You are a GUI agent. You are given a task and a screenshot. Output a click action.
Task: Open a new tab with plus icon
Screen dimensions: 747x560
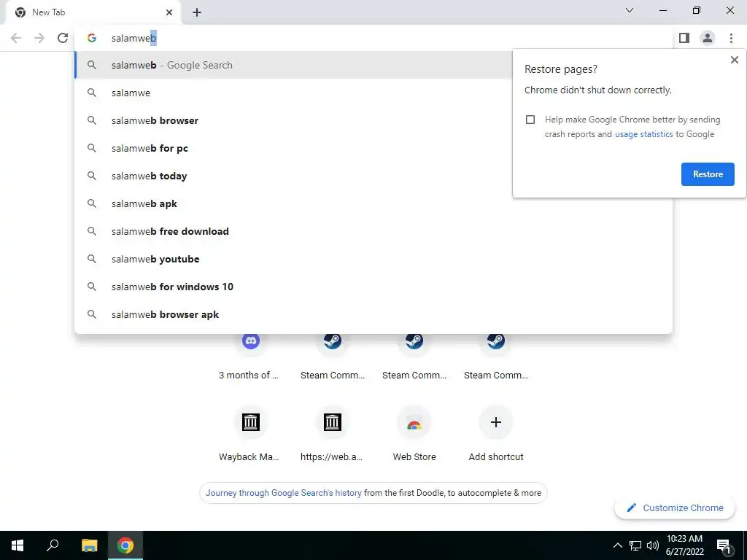[x=197, y=12]
